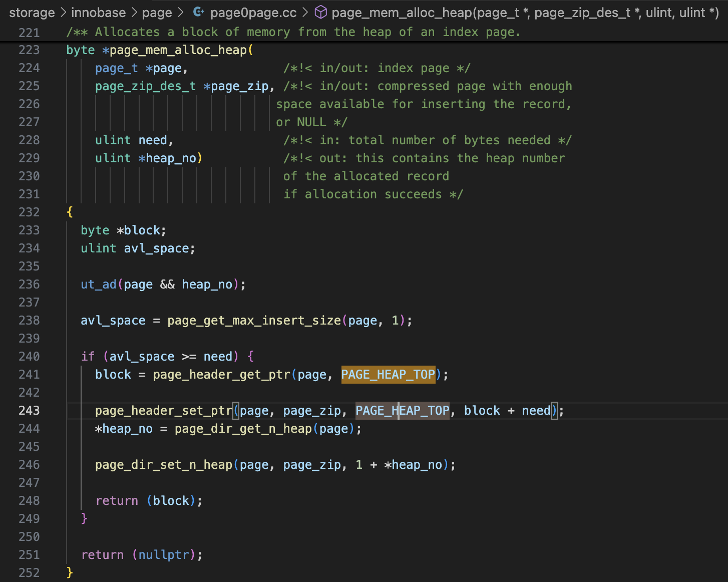Click the chevron before the page_mem_alloc_heap cube icon
Screen dimensions: 728x582
pos(305,12)
